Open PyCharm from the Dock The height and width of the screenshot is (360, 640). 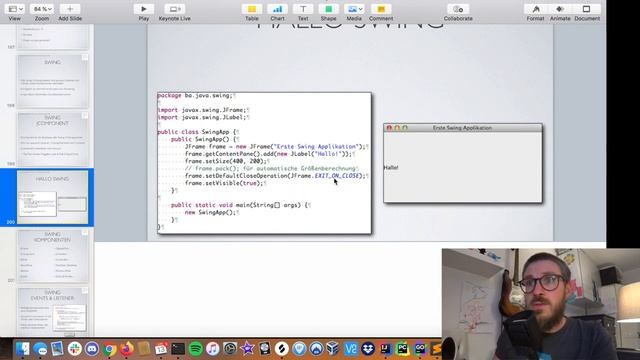402,349
